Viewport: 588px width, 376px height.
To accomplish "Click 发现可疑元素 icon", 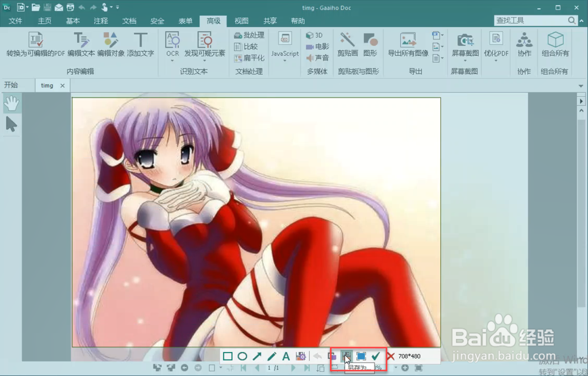I will 205,40.
